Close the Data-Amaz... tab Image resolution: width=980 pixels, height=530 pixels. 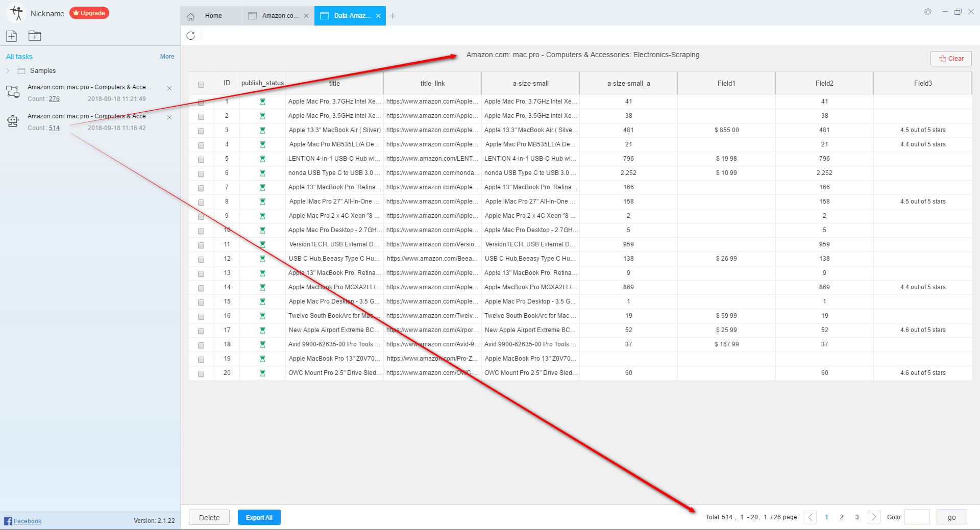point(378,16)
